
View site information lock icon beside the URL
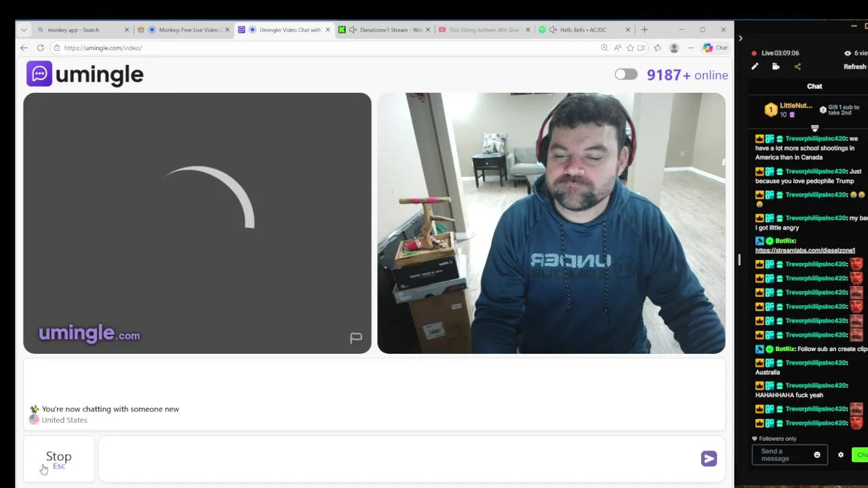[x=57, y=48]
